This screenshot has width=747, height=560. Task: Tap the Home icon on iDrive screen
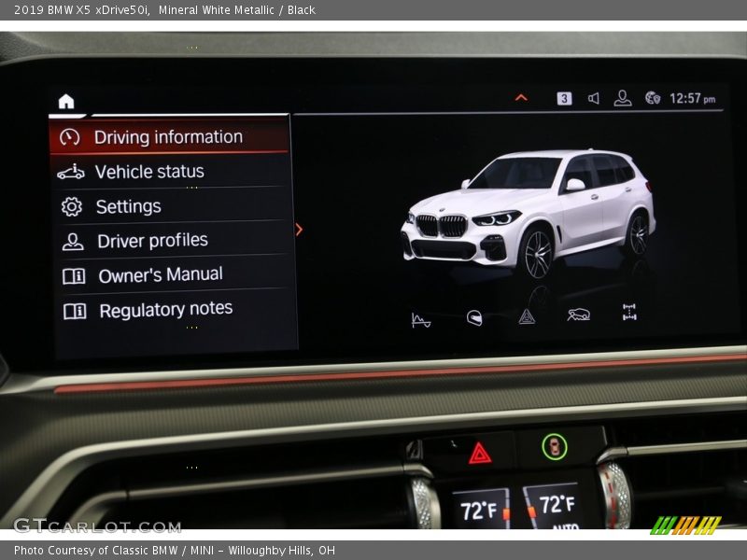click(x=66, y=102)
